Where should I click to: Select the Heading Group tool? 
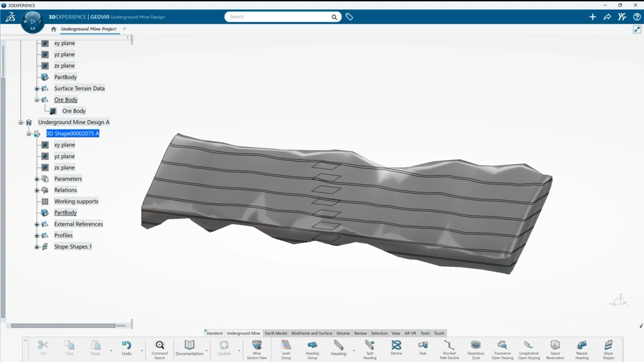tap(312, 350)
